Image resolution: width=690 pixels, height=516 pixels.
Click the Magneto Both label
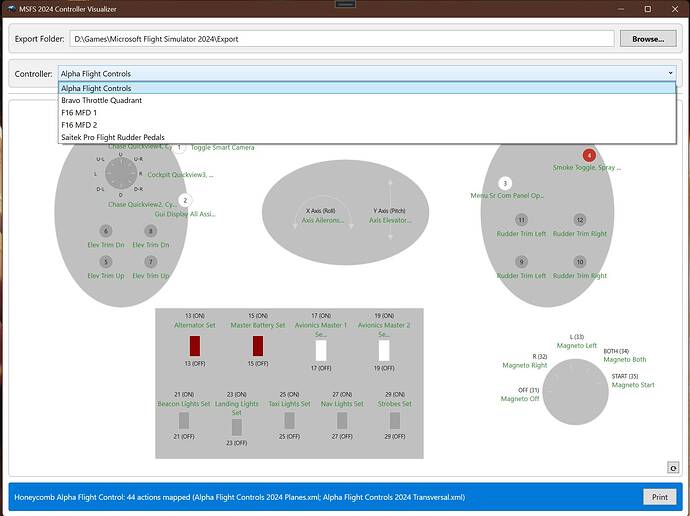coord(625,359)
